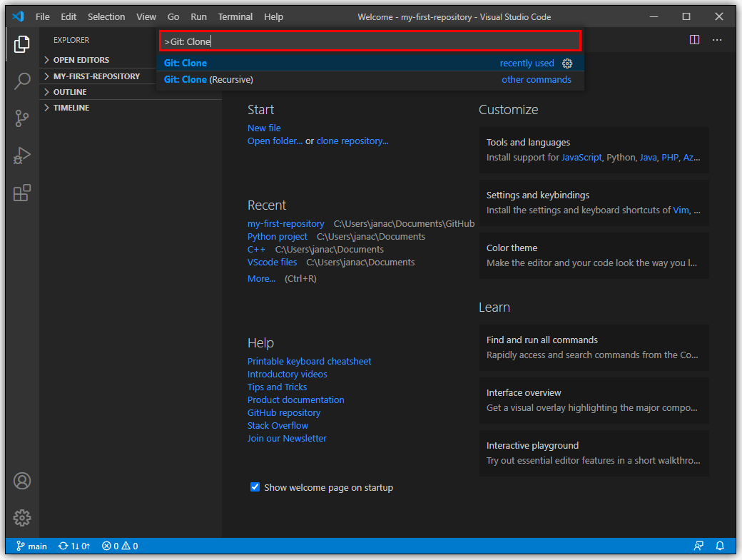Open recent VScode files folder
The image size is (742, 560).
point(272,262)
